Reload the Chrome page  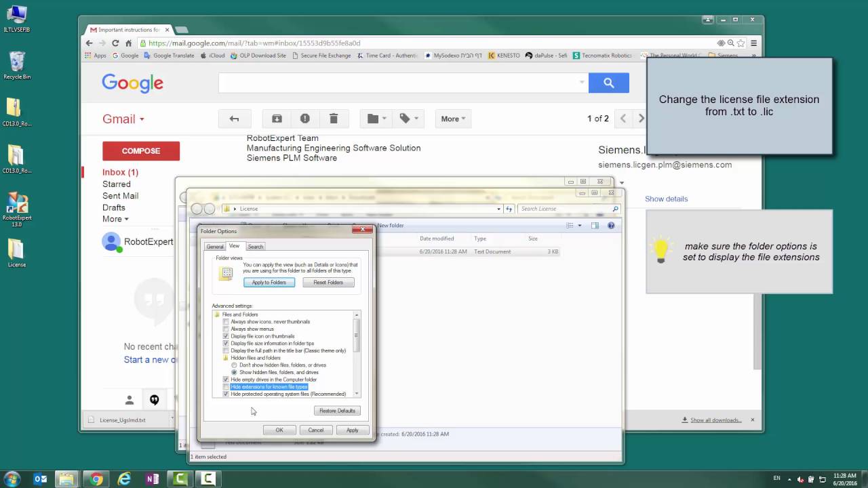click(115, 43)
